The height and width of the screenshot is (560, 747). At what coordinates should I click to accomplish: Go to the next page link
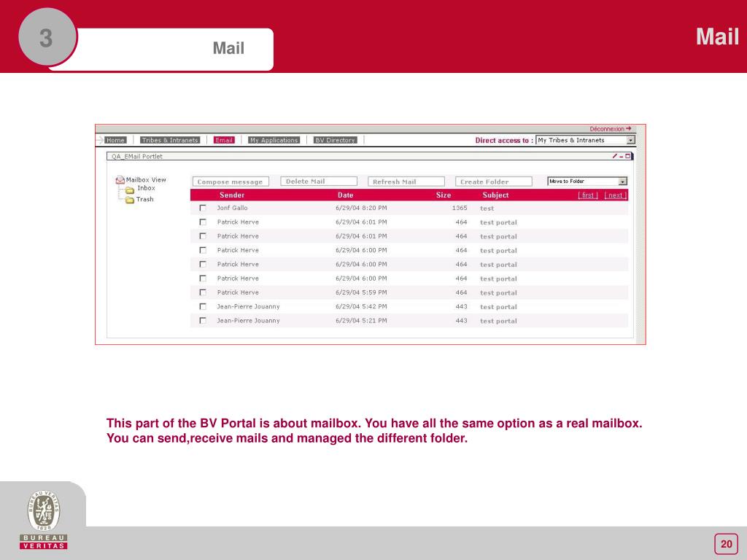click(x=616, y=195)
